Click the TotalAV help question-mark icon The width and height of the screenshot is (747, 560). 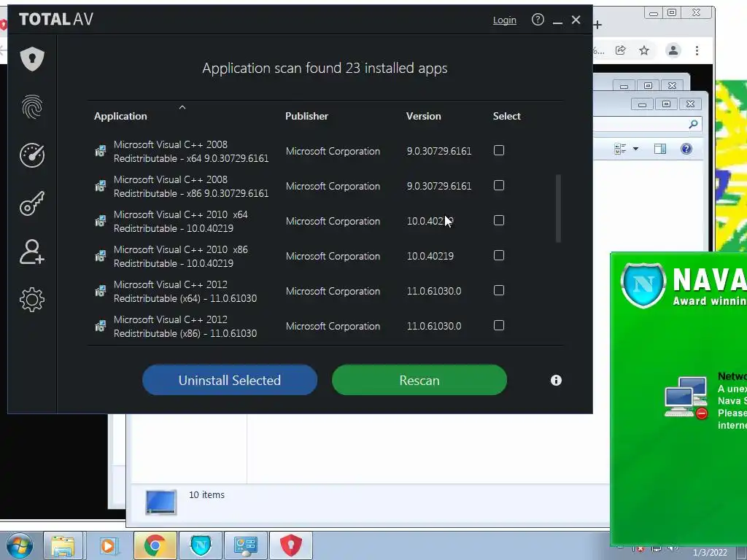pos(538,20)
